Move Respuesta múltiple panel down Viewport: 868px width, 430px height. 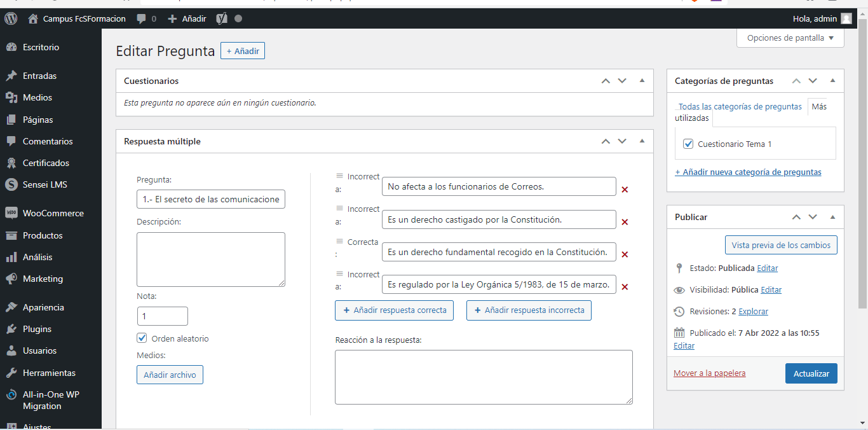pos(622,141)
